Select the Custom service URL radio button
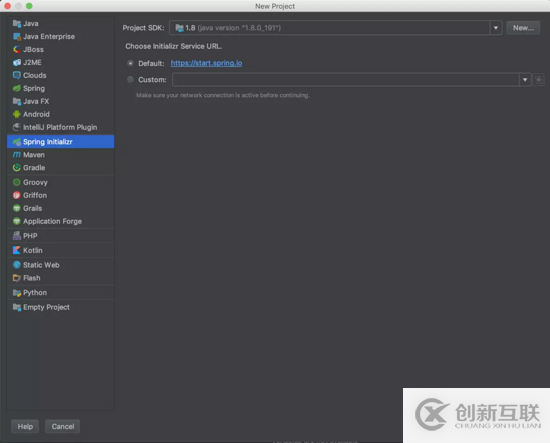 130,80
